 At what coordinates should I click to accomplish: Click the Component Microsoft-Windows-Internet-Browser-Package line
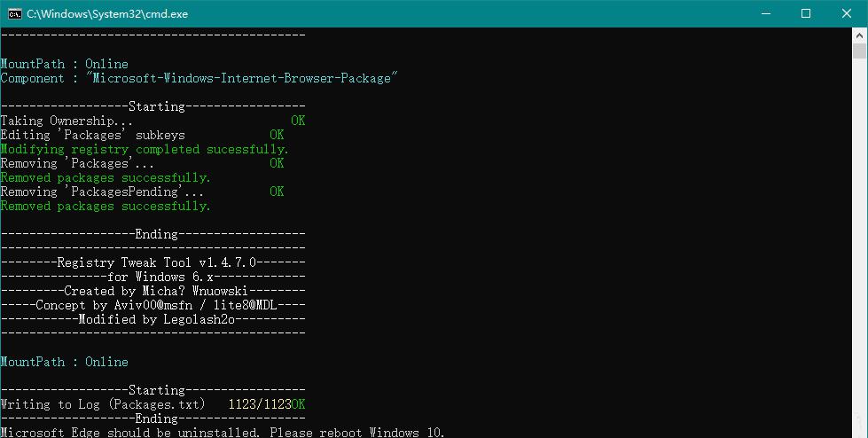coord(199,78)
